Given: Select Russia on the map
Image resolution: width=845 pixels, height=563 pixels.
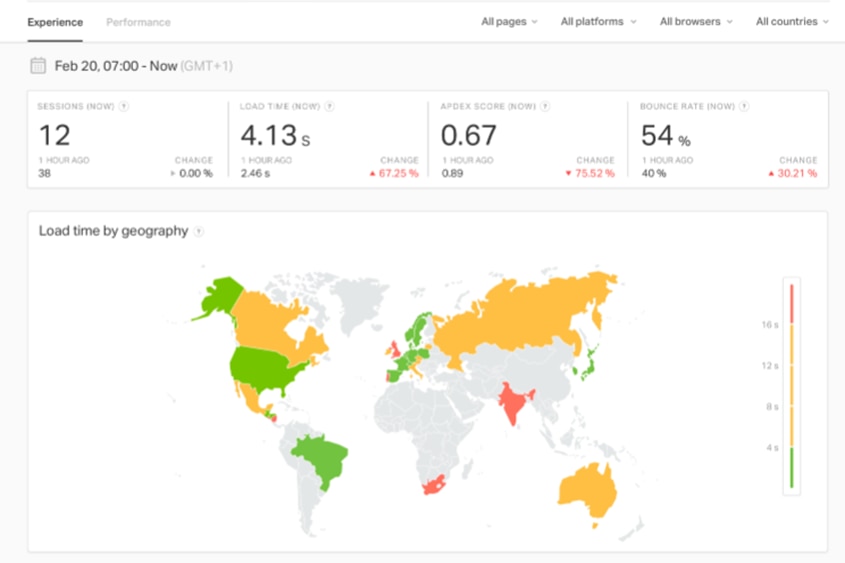Looking at the screenshot, I should click(x=523, y=318).
